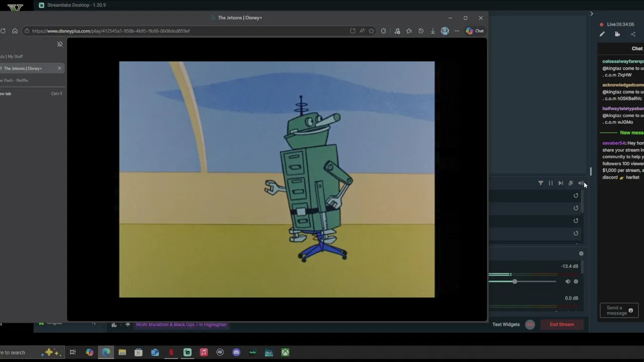The width and height of the screenshot is (644, 362).
Task: Filter the recent events list
Action: pos(541,183)
